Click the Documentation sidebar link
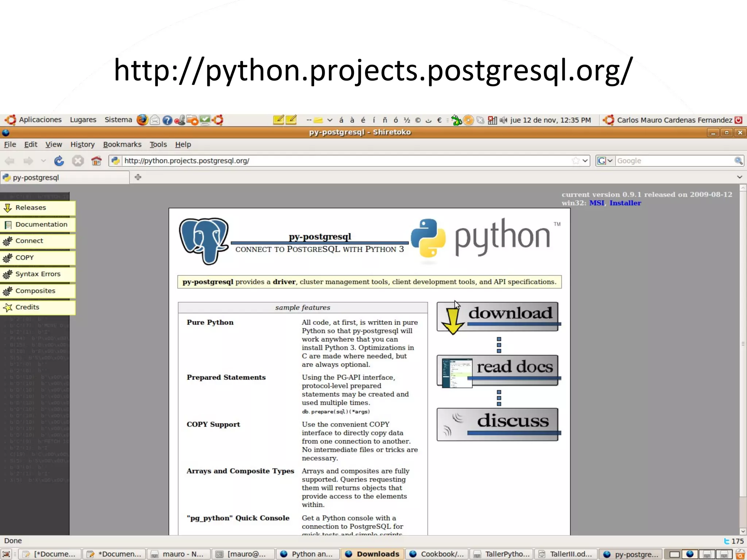This screenshot has height=560, width=747. pos(38,225)
